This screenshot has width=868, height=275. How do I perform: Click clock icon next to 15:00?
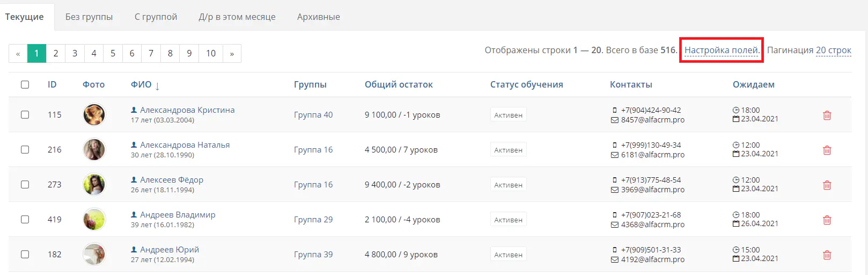(x=736, y=250)
